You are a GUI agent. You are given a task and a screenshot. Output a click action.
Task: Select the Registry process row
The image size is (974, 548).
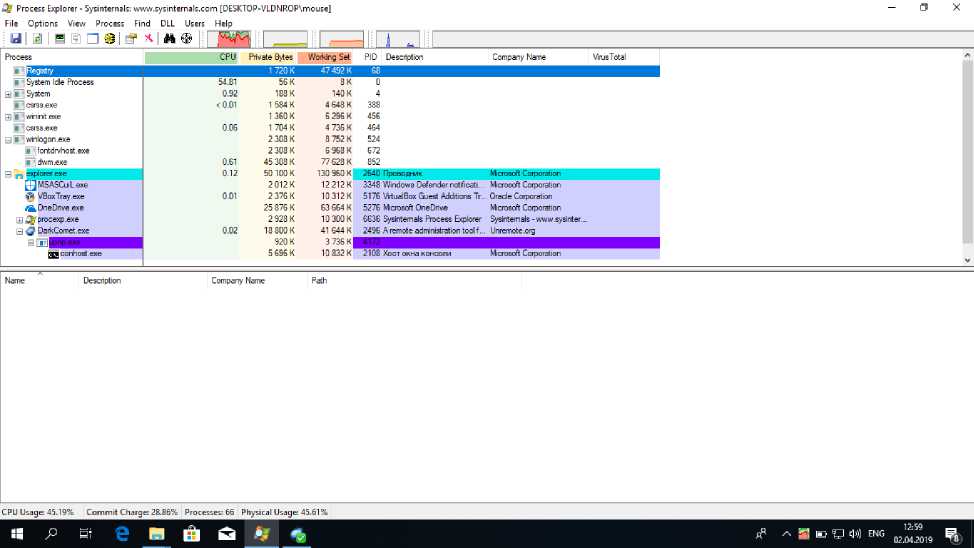[x=330, y=71]
